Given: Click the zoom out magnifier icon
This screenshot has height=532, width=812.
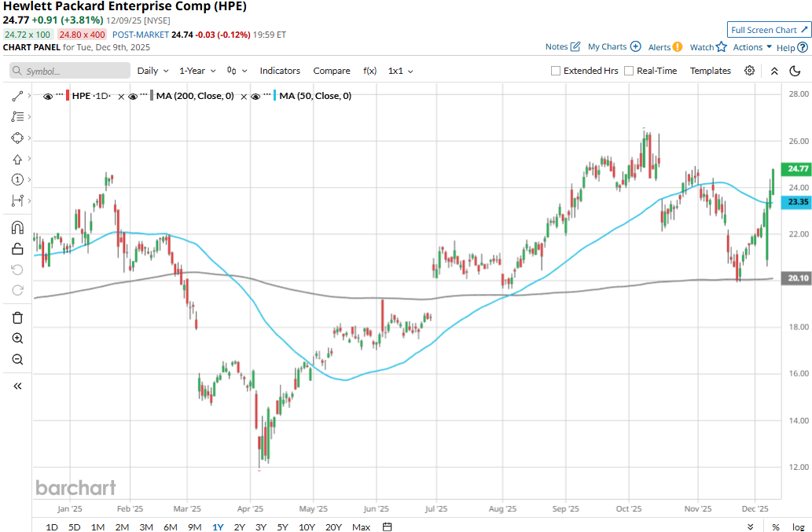Looking at the screenshot, I should tap(17, 359).
